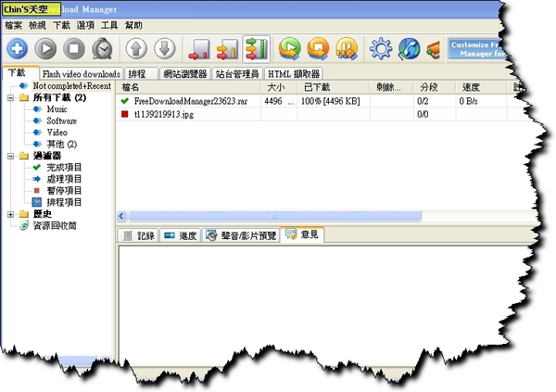Open the 選項 menu
The image size is (556, 392).
85,25
